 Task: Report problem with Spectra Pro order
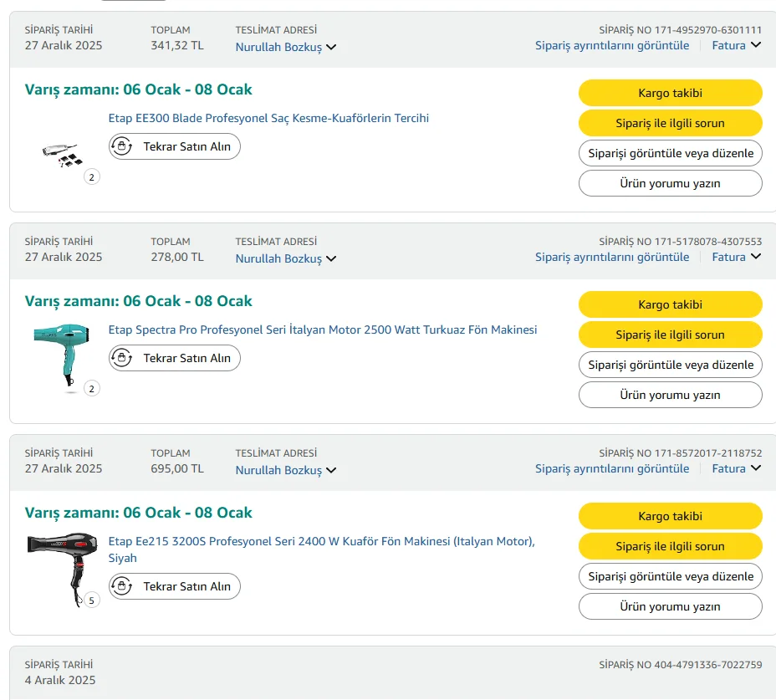pos(670,335)
